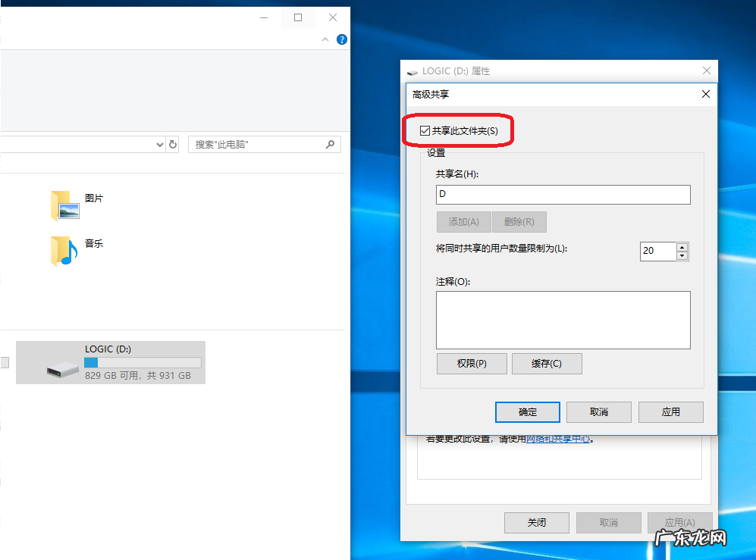The image size is (756, 560).
Task: Click the drive icon in the 属性 title bar
Action: coord(412,70)
